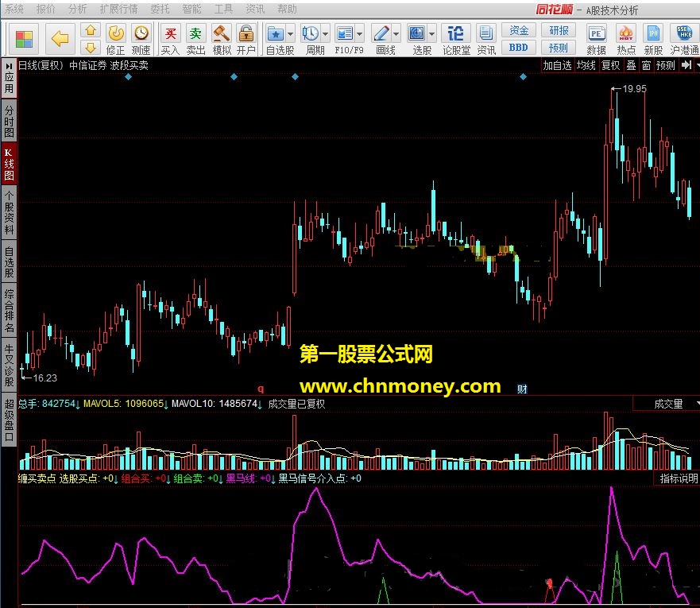Viewport: 700px width, 608px height.
Task: Click the up arrow page button
Action: (x=91, y=30)
